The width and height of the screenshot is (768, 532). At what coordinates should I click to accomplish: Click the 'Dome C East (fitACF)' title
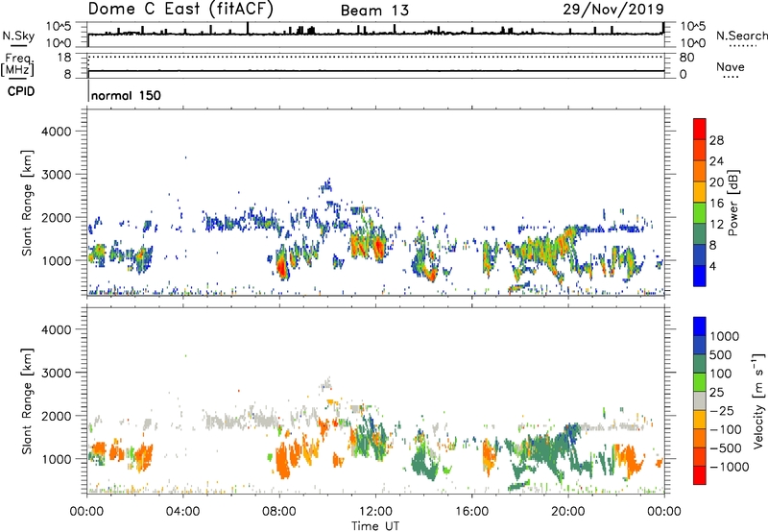click(x=180, y=9)
